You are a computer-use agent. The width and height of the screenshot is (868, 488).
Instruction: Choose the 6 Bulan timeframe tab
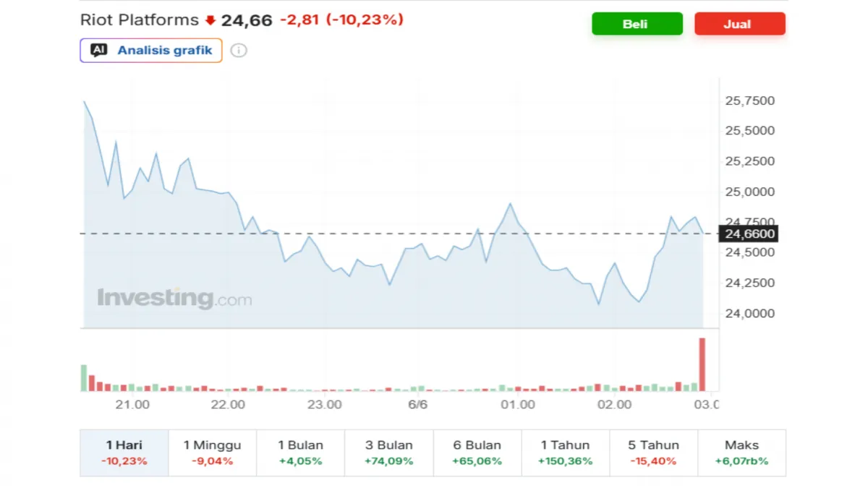coord(477,453)
